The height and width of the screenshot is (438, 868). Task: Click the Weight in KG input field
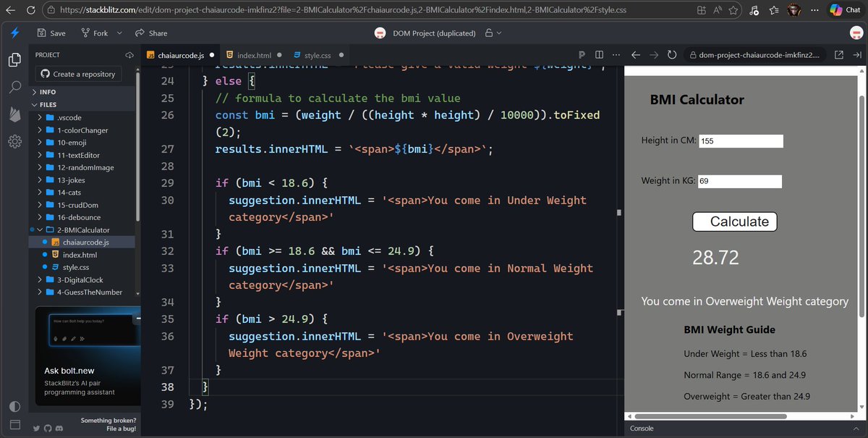point(741,182)
